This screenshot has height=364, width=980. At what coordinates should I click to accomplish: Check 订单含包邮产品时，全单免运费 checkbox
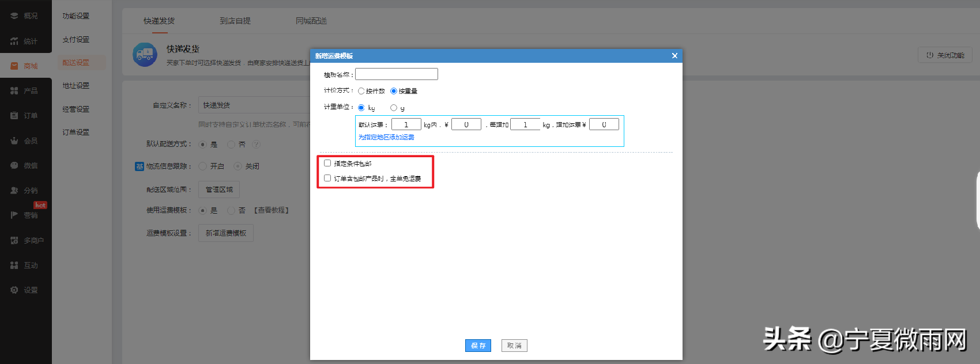(327, 178)
